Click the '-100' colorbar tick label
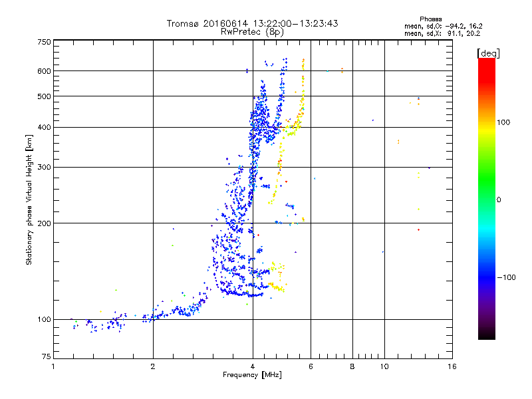 pyautogui.click(x=506, y=277)
